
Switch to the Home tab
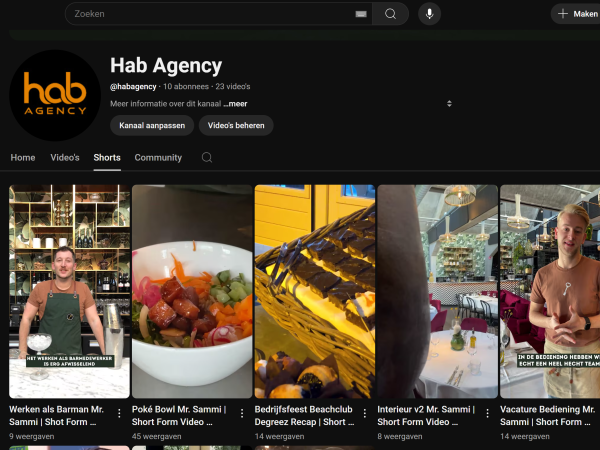pos(22,158)
